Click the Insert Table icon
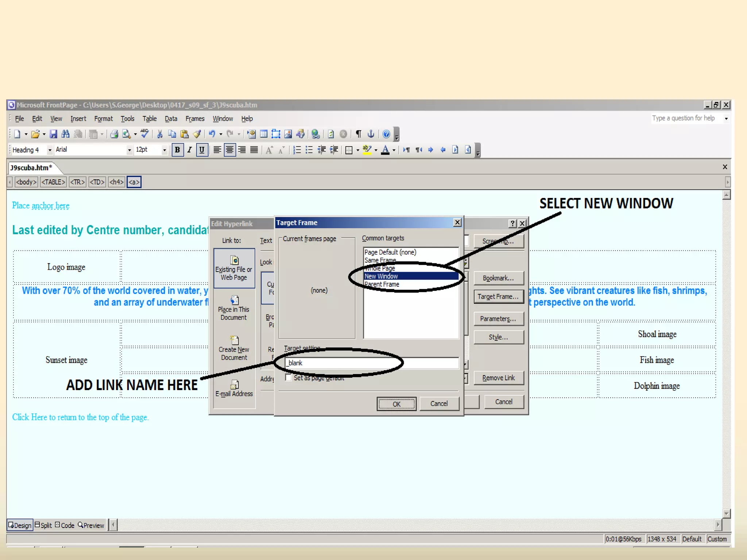The height and width of the screenshot is (560, 747). coord(264,134)
